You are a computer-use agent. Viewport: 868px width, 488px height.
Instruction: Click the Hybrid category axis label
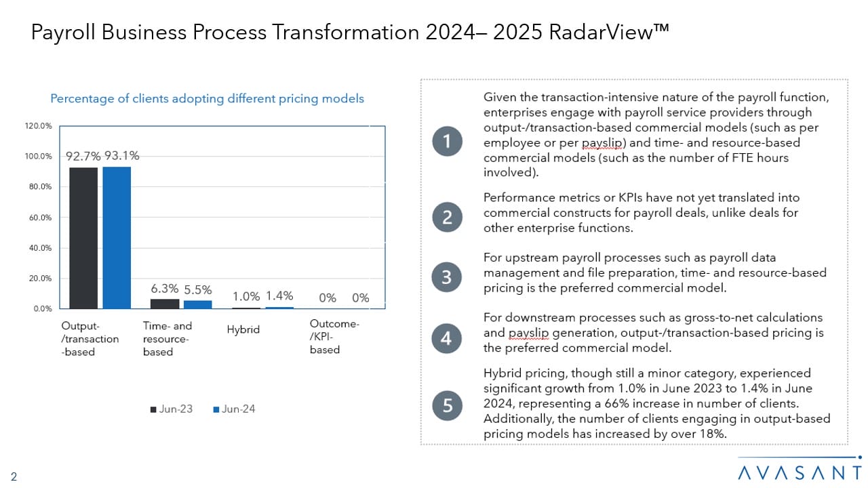point(243,330)
